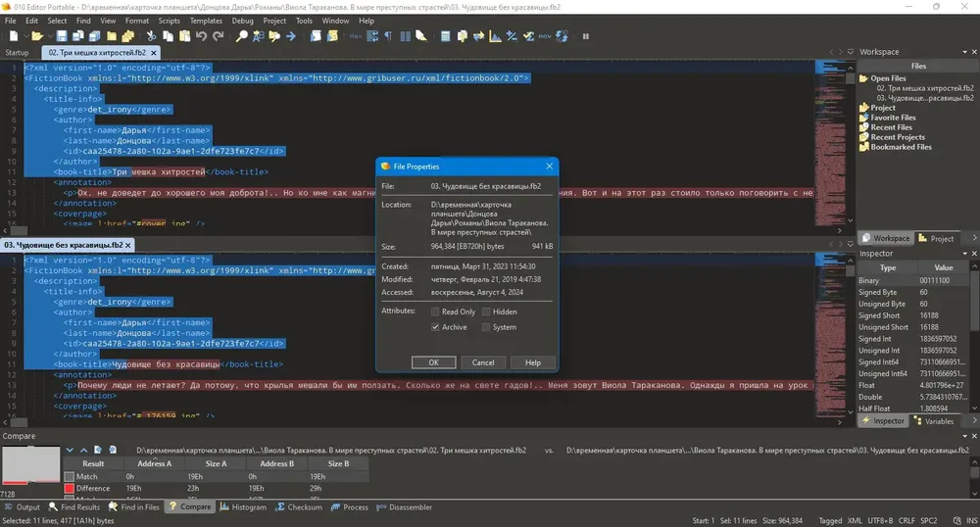Uncheck the Archive attribute checkbox
This screenshot has height=527, width=980.
click(435, 327)
